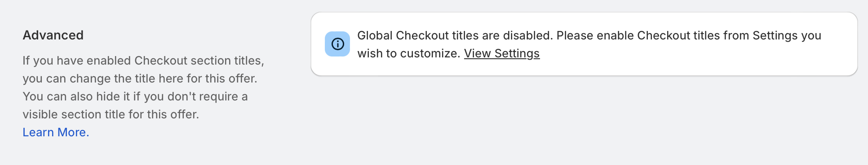Open the View Settings link
868x165 pixels.
pos(502,53)
